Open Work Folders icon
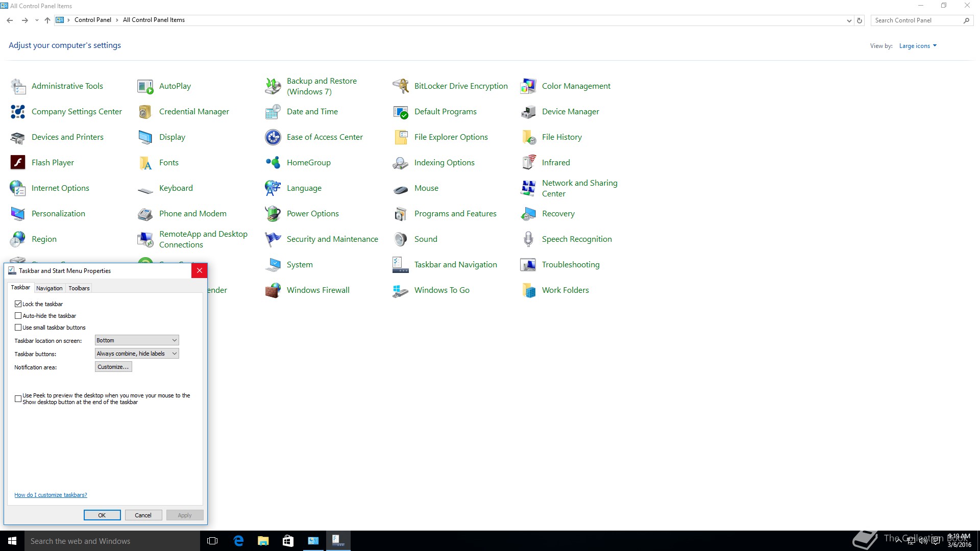Viewport: 980px width, 551px height. point(528,290)
